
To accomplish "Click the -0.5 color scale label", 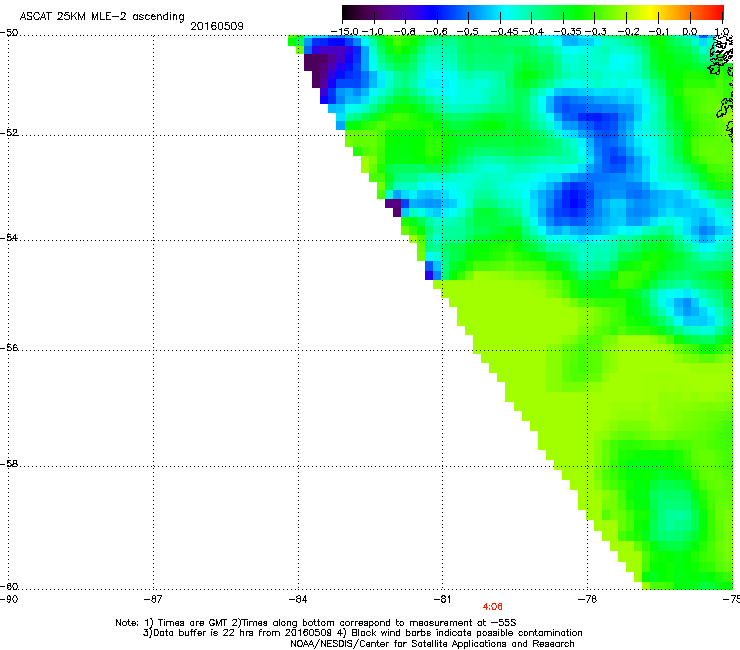I will [x=468, y=32].
